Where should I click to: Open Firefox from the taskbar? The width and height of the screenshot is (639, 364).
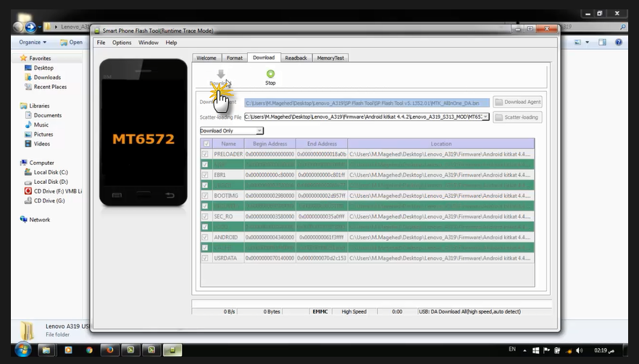(x=110, y=350)
